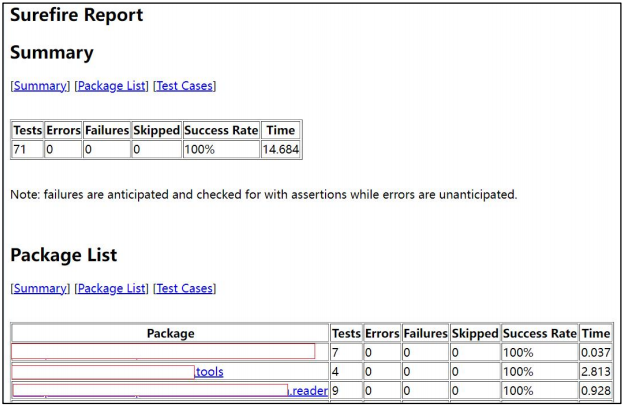Screen dimensions: 625x408
Task: Select the 71 tests value in summary table
Action: tap(22, 149)
